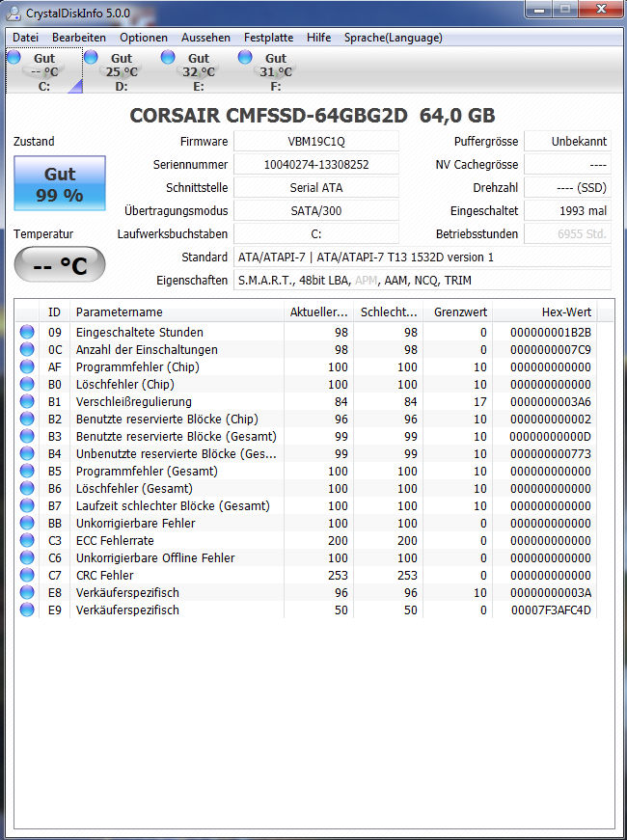The height and width of the screenshot is (840, 627).
Task: Open the Aussehen menu
Action: (205, 38)
